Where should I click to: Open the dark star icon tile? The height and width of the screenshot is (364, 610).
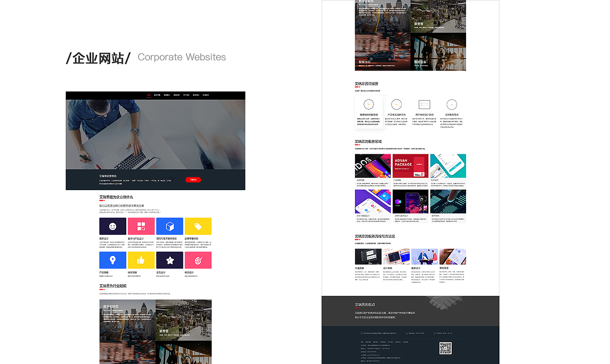[x=170, y=260]
